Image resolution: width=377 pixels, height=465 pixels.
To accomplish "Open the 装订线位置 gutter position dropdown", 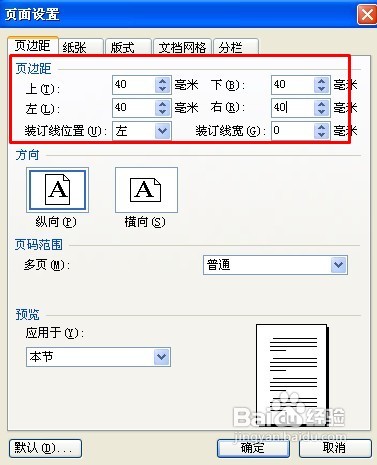I will click(x=163, y=131).
